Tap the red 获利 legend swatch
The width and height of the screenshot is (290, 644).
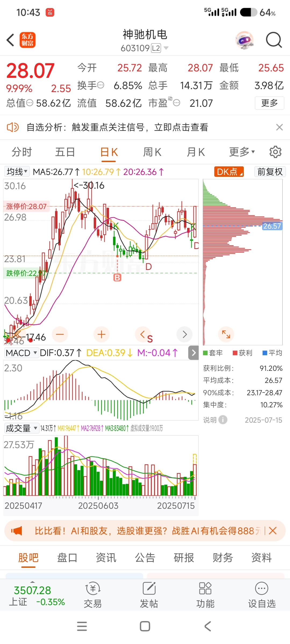point(235,353)
